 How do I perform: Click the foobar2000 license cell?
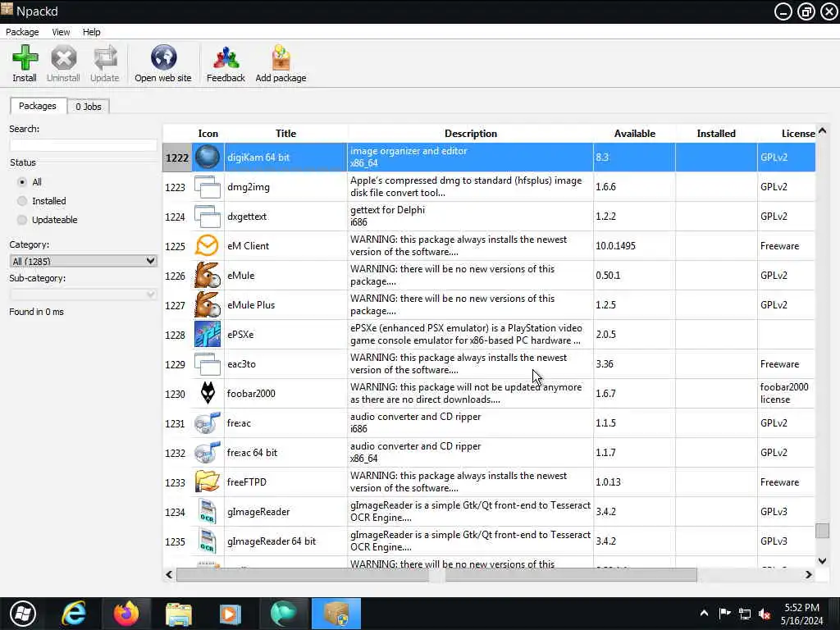click(x=787, y=394)
